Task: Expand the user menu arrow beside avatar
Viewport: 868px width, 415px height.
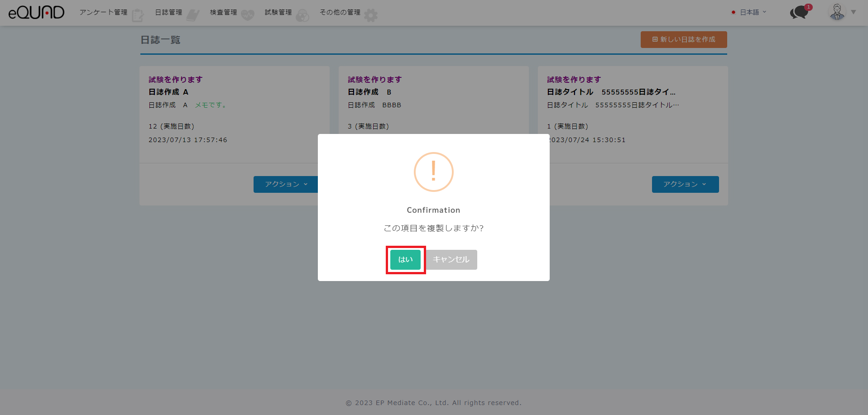Action: click(854, 12)
